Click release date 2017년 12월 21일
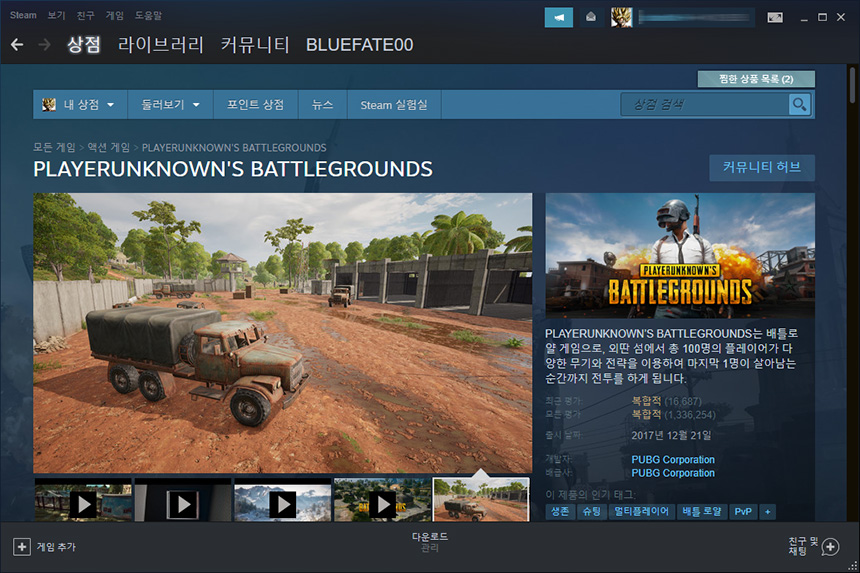This screenshot has width=860, height=573. coord(671,435)
